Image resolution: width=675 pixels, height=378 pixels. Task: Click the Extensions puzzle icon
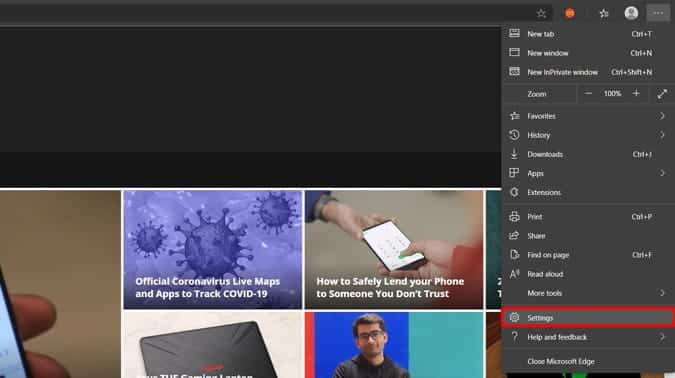point(514,192)
